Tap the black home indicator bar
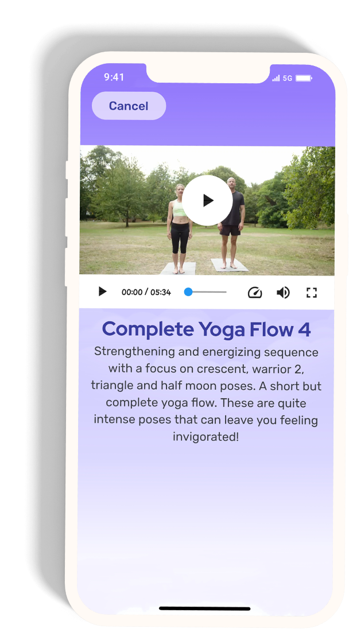This screenshot has height=644, width=349. pyautogui.click(x=205, y=608)
